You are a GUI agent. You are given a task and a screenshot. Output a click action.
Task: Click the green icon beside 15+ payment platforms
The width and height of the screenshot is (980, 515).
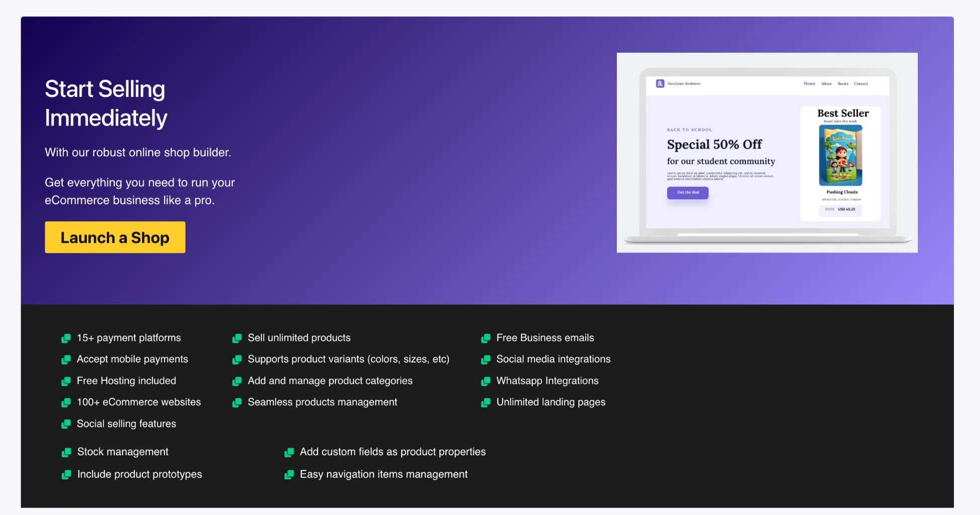point(66,338)
